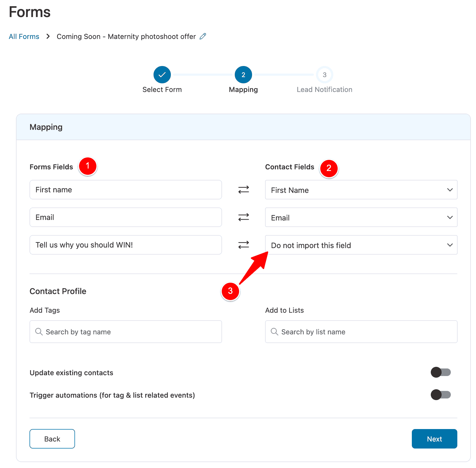Toggle Trigger automations switch on
The width and height of the screenshot is (476, 468).
[x=441, y=395]
